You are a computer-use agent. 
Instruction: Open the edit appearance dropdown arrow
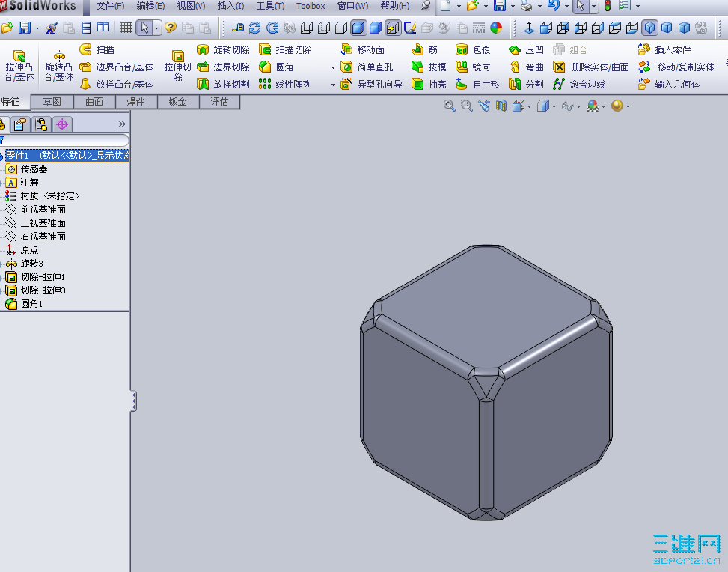coord(603,107)
